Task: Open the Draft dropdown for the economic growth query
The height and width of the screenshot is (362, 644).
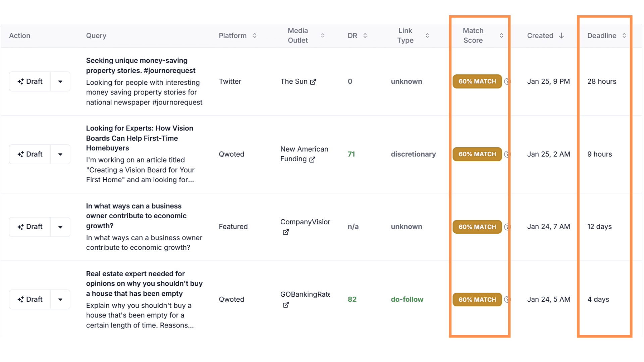Action: pyautogui.click(x=60, y=227)
